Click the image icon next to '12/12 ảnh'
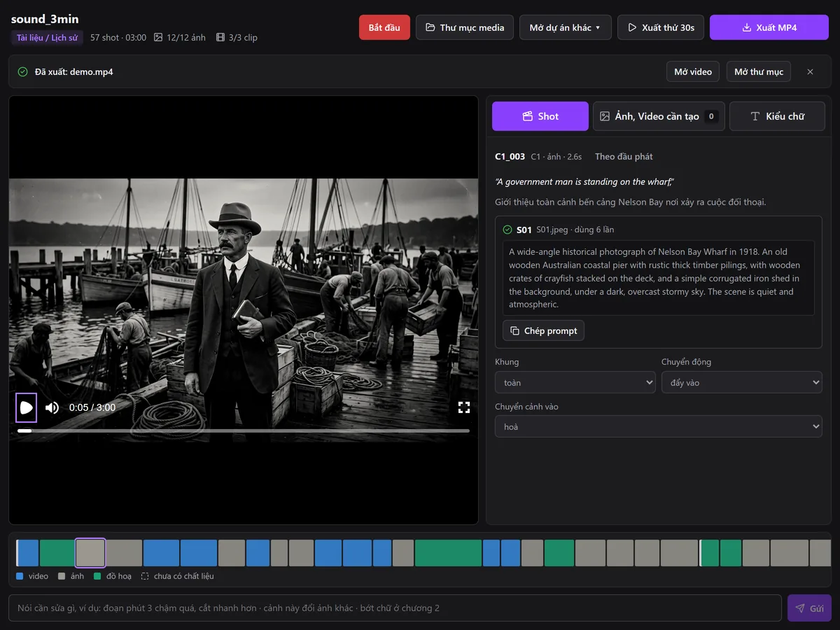The image size is (840, 630). [158, 38]
